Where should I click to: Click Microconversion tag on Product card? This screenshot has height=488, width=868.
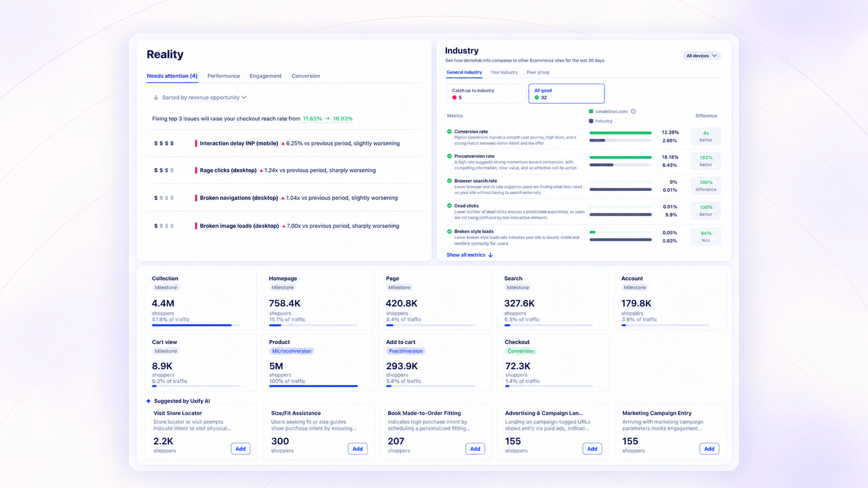tap(292, 351)
